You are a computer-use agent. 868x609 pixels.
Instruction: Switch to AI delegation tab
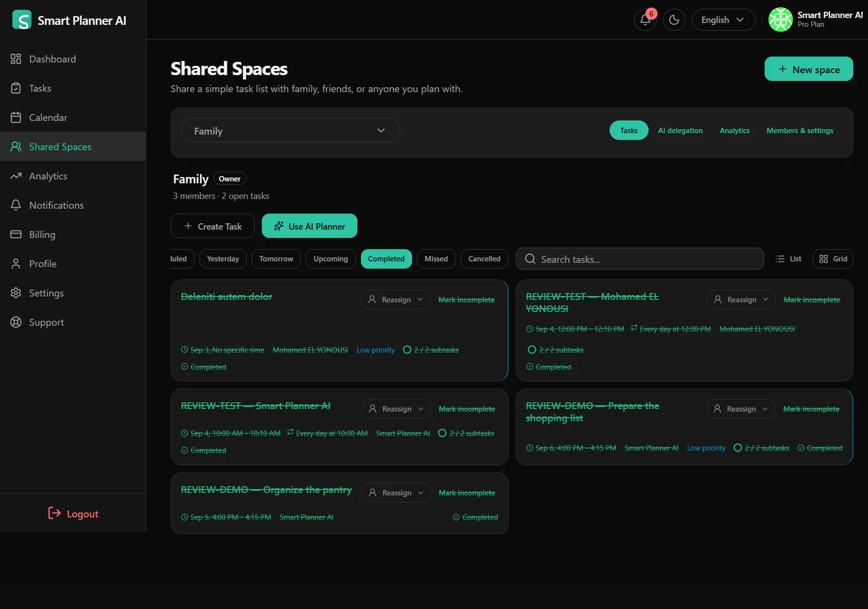(x=680, y=131)
